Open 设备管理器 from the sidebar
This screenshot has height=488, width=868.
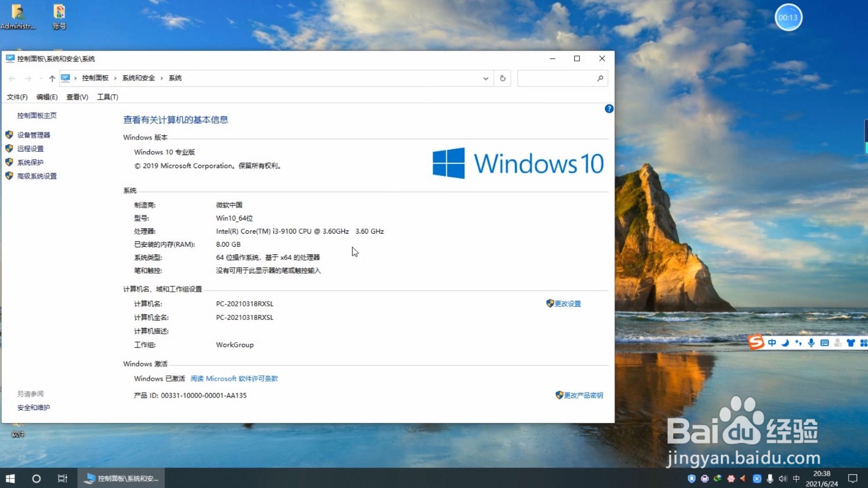[34, 135]
